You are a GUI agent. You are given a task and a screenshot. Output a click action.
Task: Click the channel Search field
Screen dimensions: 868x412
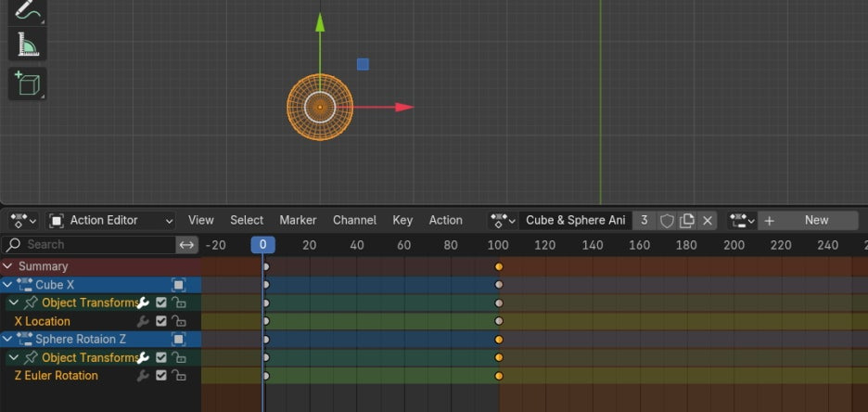(89, 244)
